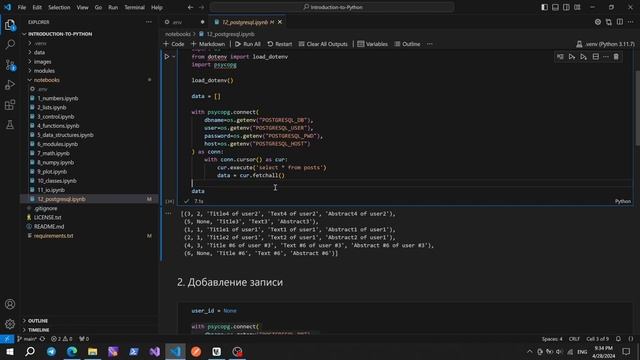Open the Edit menu
This screenshot has height=360, width=640.
click(37, 7)
